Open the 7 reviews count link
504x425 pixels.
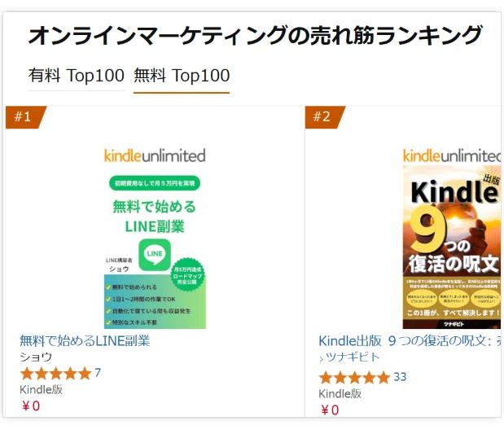pyautogui.click(x=98, y=373)
